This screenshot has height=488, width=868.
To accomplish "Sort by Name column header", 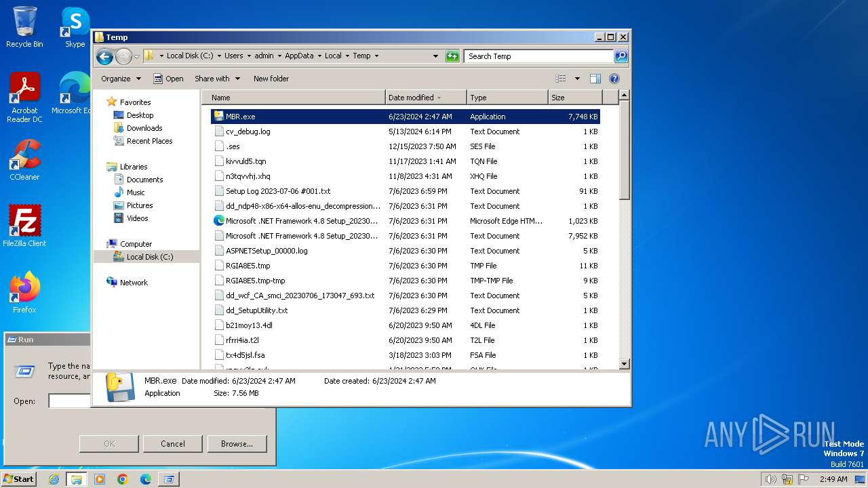I will tap(294, 98).
